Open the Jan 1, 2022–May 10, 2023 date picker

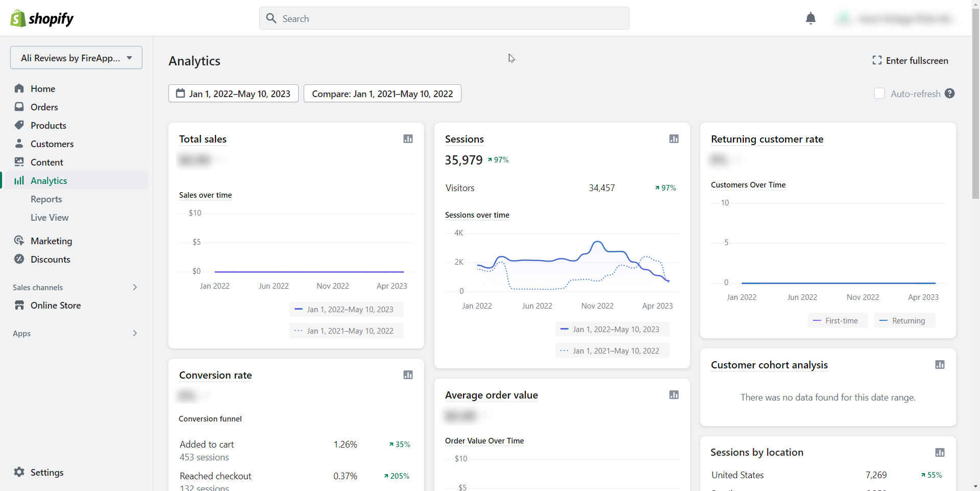pos(233,93)
